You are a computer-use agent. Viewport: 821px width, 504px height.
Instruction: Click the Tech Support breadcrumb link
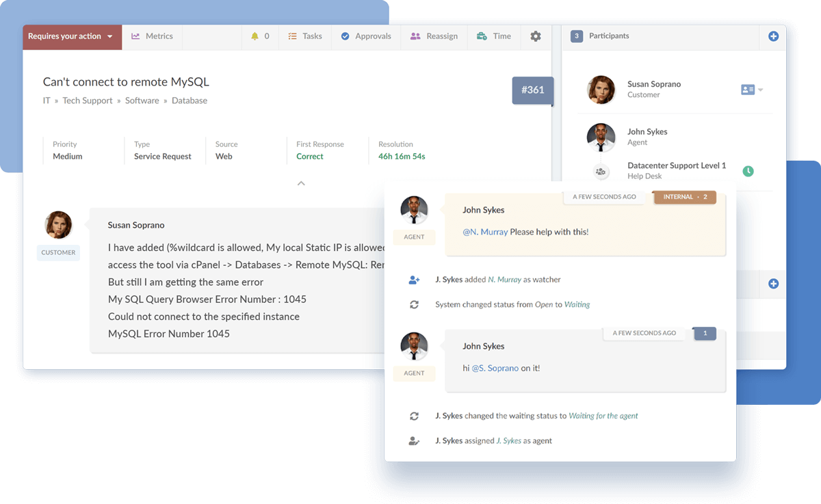pos(88,101)
